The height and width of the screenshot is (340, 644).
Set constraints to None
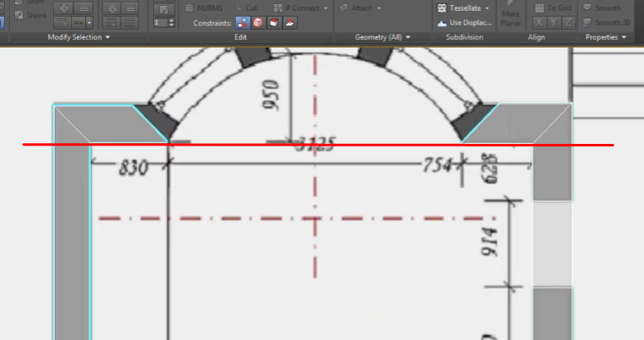(243, 22)
